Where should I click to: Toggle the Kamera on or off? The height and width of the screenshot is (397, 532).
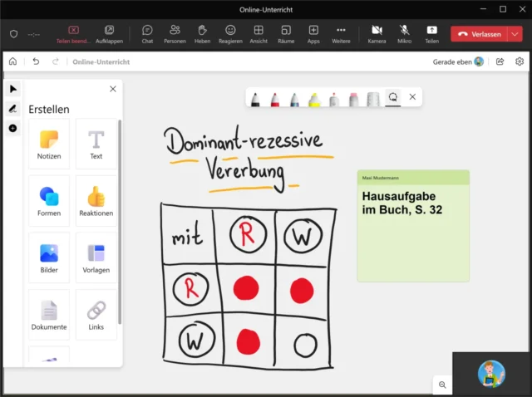[377, 33]
